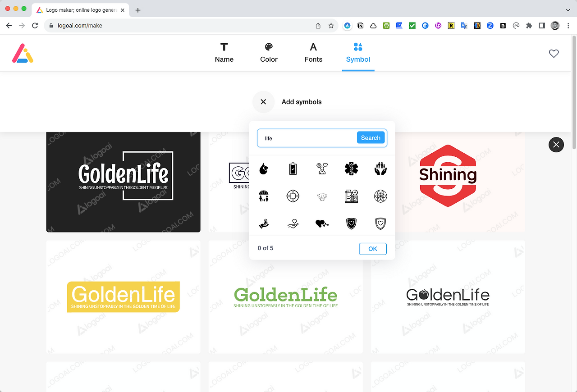Click the green checkmark extension icon
This screenshot has height=392, width=577.
(412, 26)
